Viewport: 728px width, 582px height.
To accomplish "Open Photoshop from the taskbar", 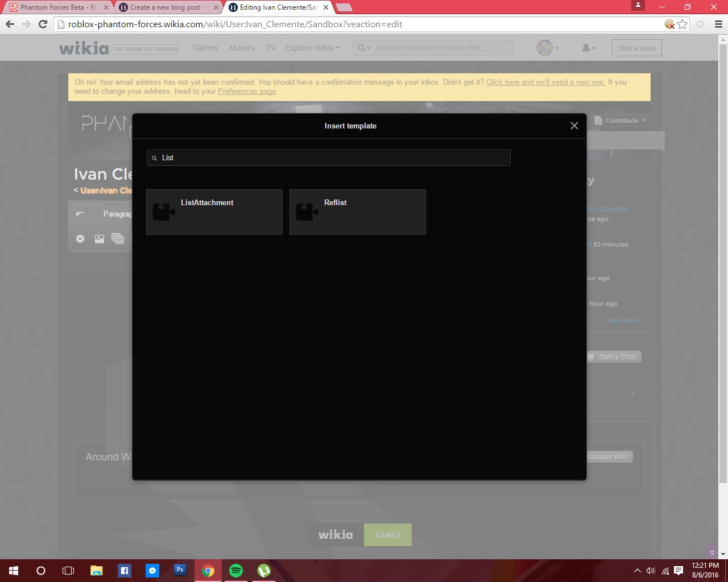I will coord(180,570).
